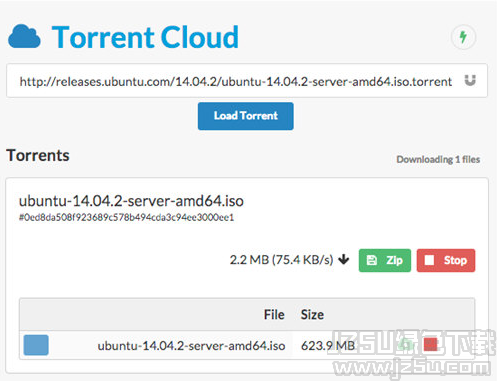Viewport: 497px width, 381px height.
Task: Click the faded green icon in the file row
Action: coord(407,344)
